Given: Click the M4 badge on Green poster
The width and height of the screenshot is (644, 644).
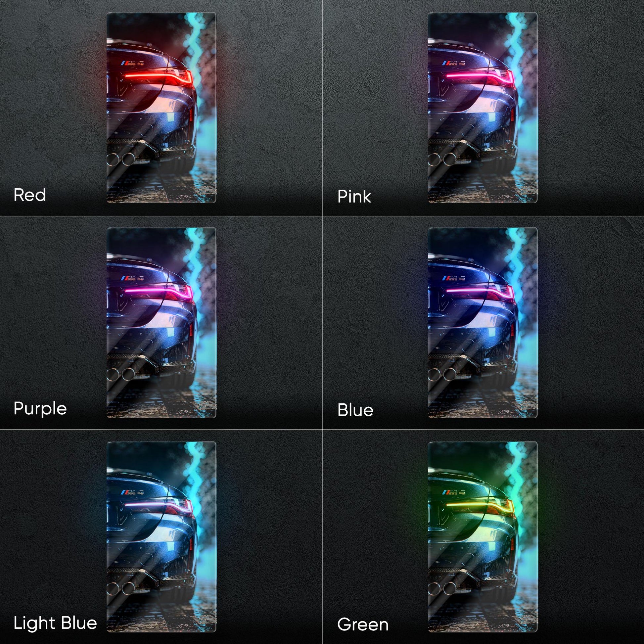Looking at the screenshot, I should click(453, 492).
